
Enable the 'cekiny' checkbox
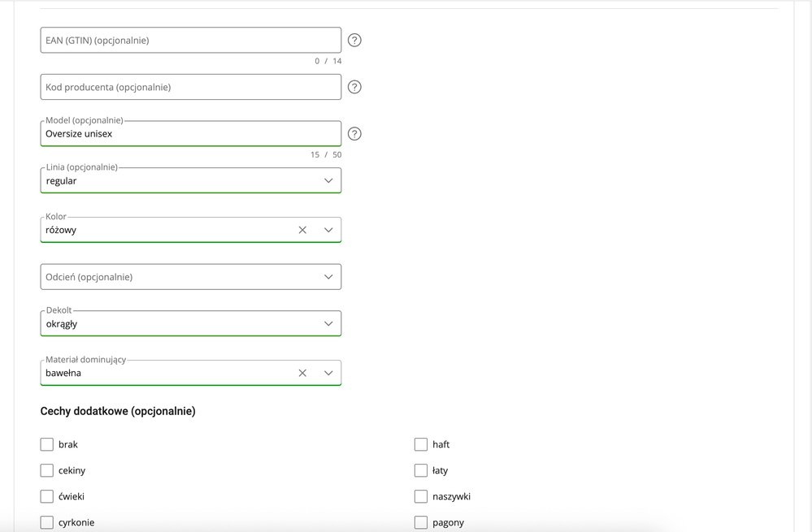point(47,470)
